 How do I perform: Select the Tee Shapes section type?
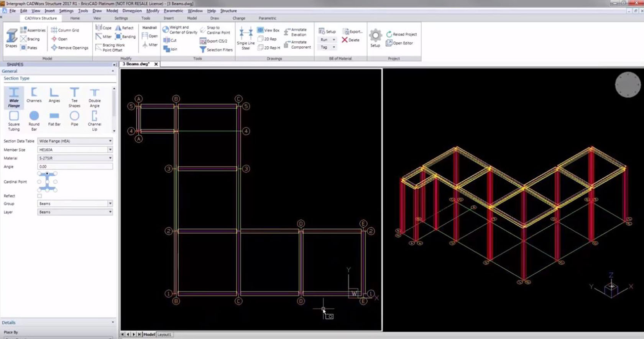pos(74,97)
